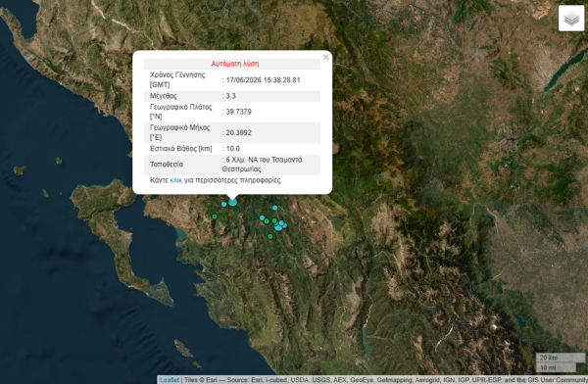Select the largest cyan marker in the eastern cluster
This screenshot has width=588, height=384.
[278, 227]
